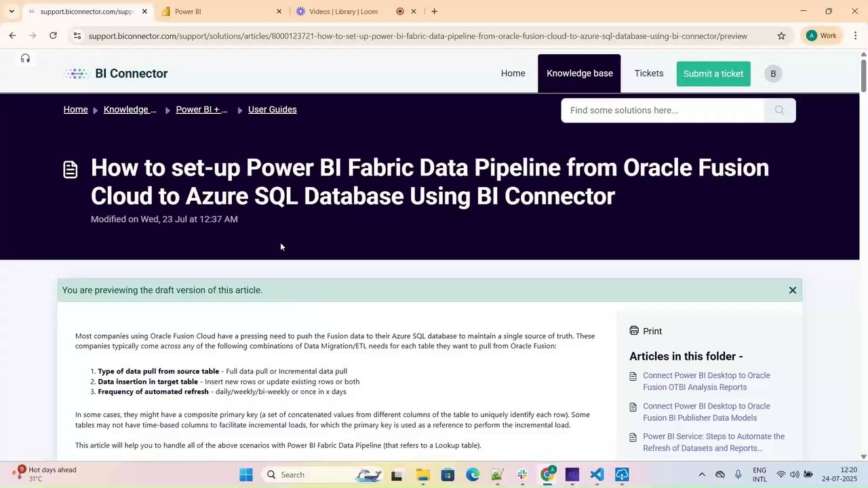
Task: Click the article title heading
Action: click(x=430, y=182)
